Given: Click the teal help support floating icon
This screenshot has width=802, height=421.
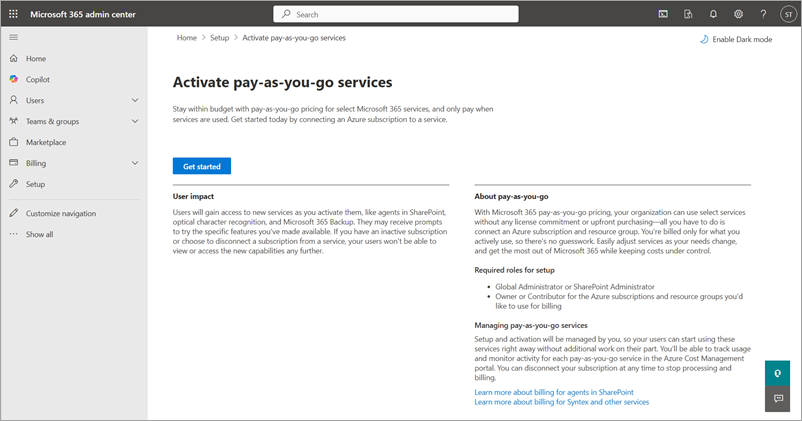Looking at the screenshot, I should 777,373.
